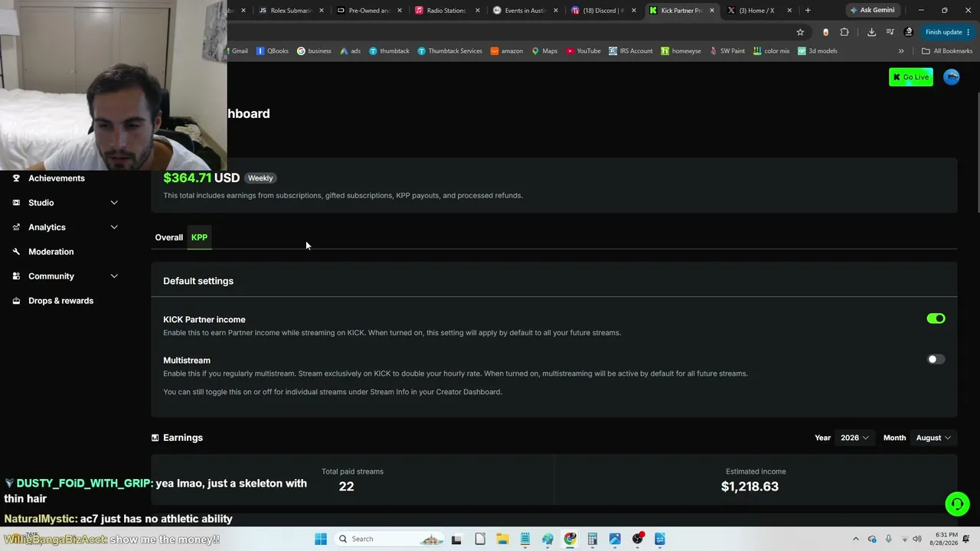Open the media control toolbar icon
Image resolution: width=980 pixels, height=551 pixels.
click(x=890, y=32)
